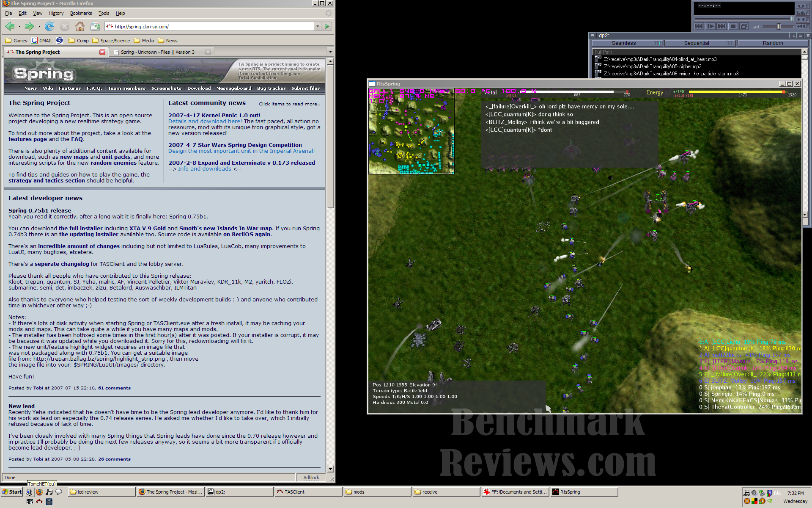Reload the page with the Firefox refresh icon
The width and height of the screenshot is (812, 508).
point(49,27)
